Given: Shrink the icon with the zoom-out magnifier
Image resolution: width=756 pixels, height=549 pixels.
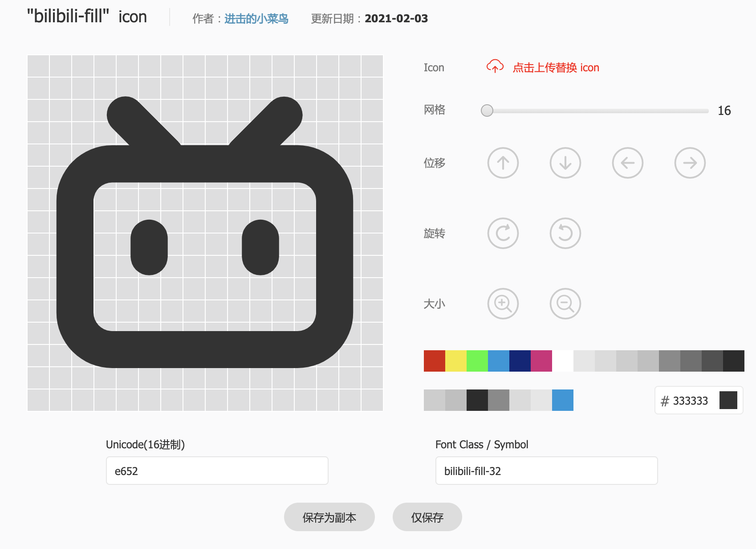Looking at the screenshot, I should tap(565, 304).
